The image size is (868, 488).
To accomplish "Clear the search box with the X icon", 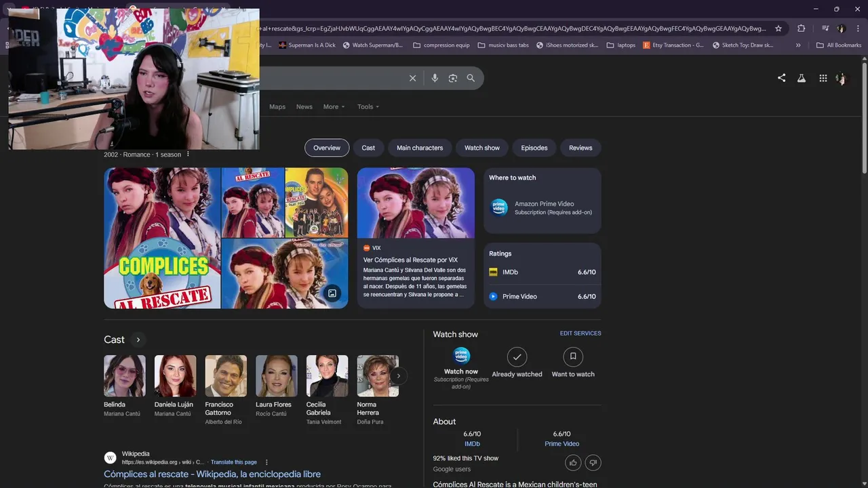I will (x=412, y=78).
